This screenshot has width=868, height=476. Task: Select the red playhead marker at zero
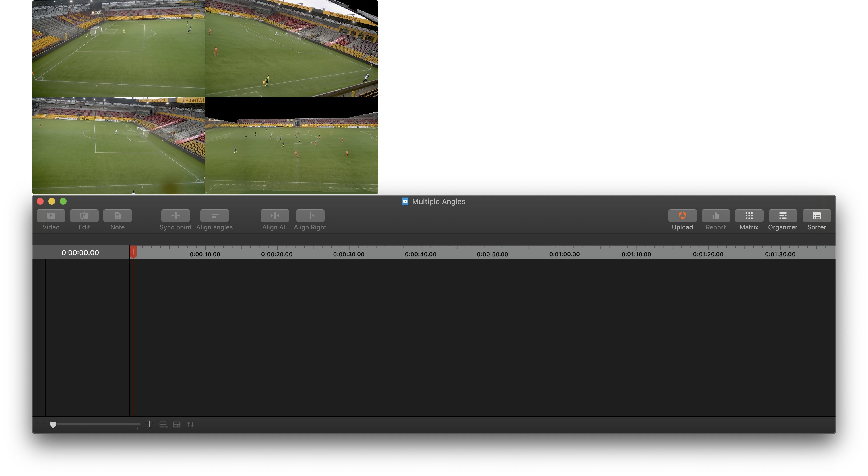click(x=133, y=252)
